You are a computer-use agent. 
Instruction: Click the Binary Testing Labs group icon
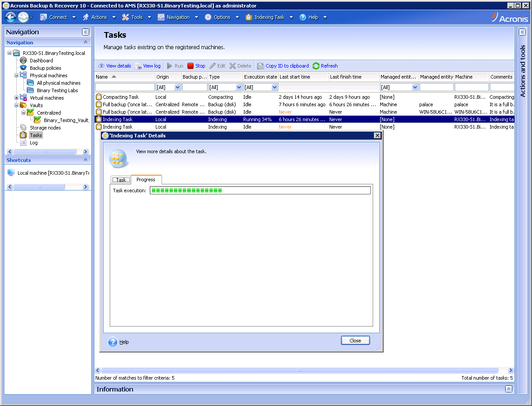[x=30, y=90]
